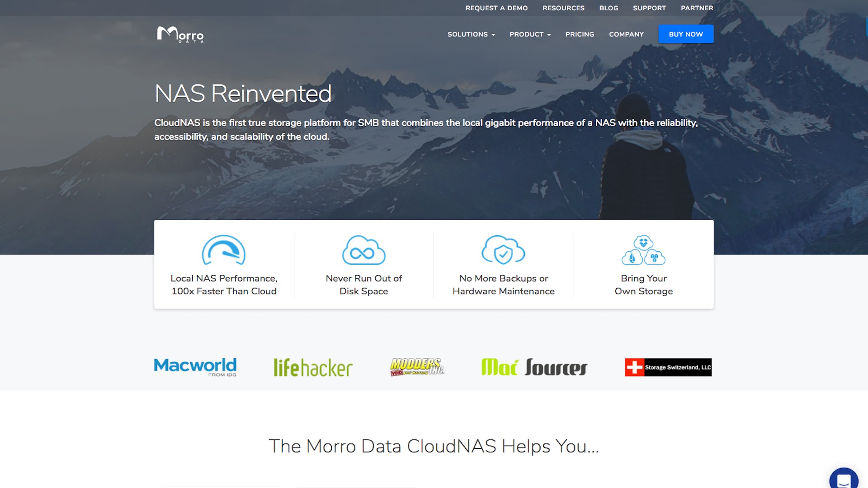Viewport: 868px width, 488px height.
Task: Click the infinity cloud disk space icon
Action: [363, 250]
